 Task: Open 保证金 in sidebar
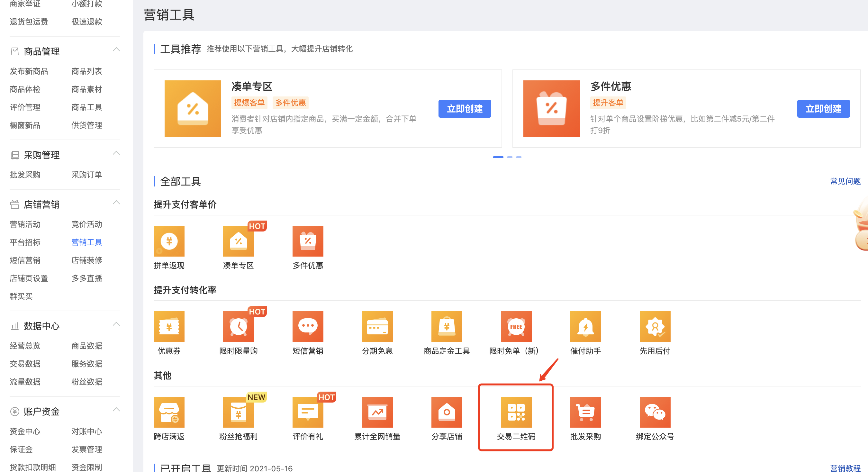tap(21, 449)
